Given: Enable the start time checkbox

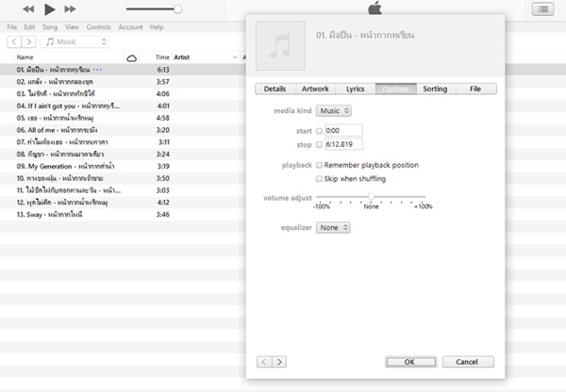Looking at the screenshot, I should [319, 131].
